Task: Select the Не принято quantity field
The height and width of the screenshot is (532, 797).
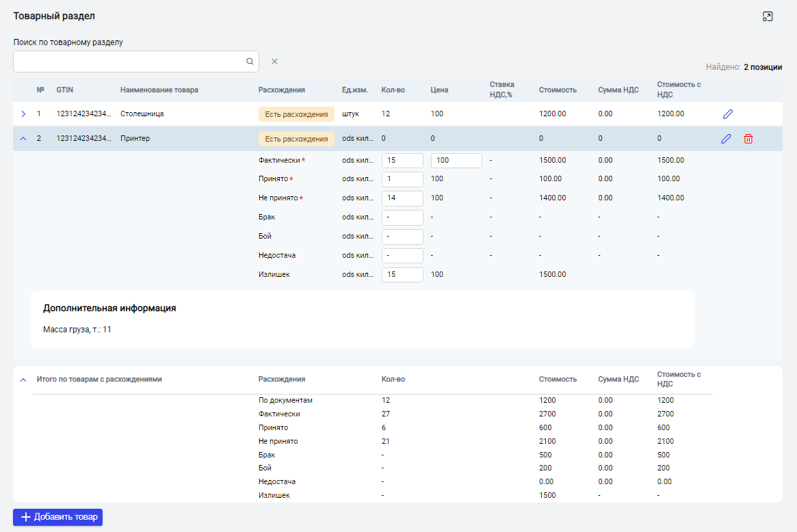Action: 402,198
